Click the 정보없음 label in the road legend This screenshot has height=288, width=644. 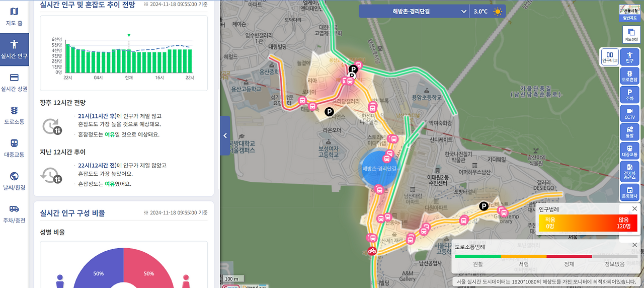click(x=615, y=264)
